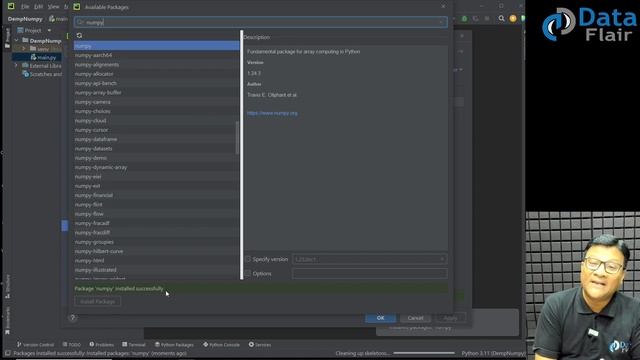
Task: Select numpy-camera in the package list
Action: tap(156, 102)
